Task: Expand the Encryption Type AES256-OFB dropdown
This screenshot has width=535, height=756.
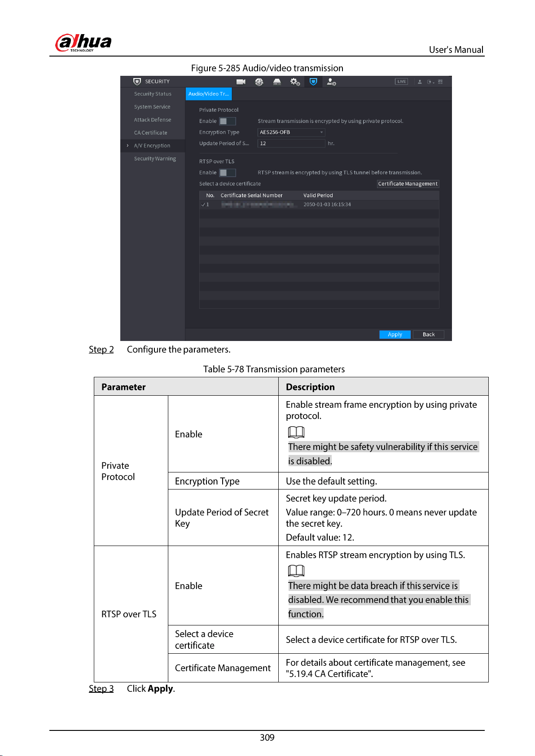Action: [291, 132]
